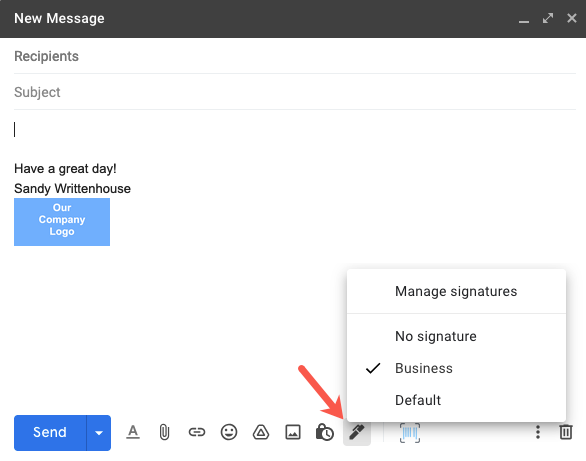Insert a photo using the image icon
Screen dimensions: 586x461
click(x=293, y=432)
